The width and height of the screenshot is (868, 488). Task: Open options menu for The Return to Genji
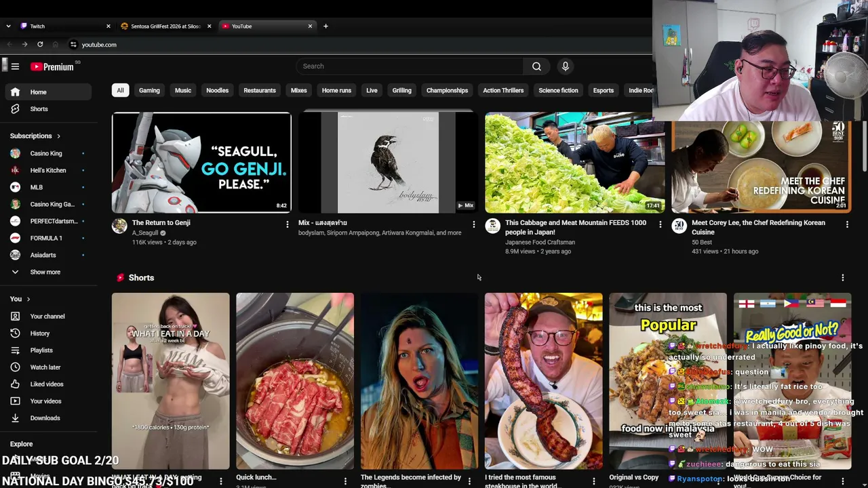pos(287,224)
